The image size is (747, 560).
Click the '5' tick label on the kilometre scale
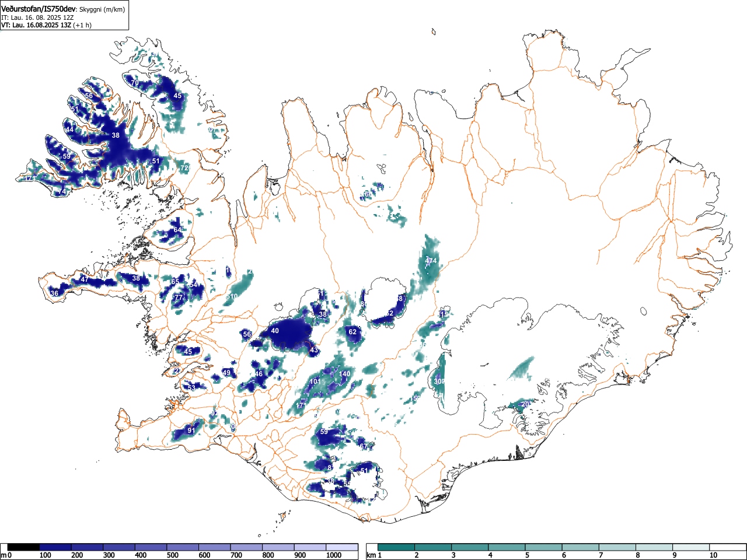(x=527, y=555)
